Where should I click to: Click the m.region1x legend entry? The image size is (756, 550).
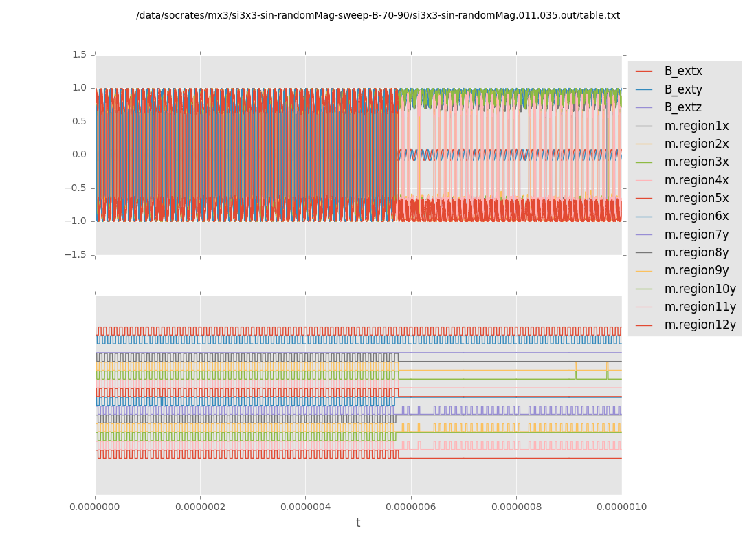coord(696,126)
